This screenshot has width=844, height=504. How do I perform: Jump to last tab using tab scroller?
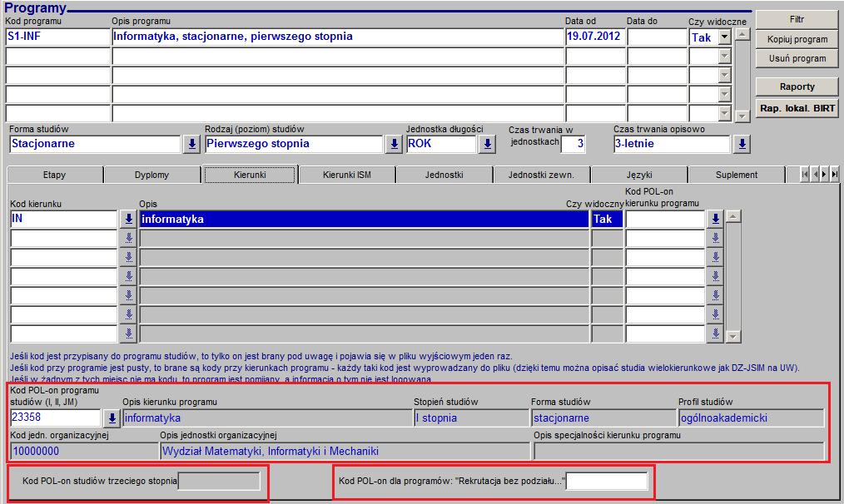[x=834, y=175]
